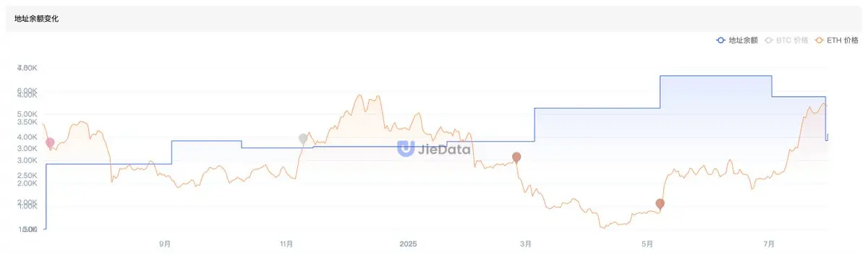Screen dimensions: 868x261
Task: Click the 7月 x-axis label
Action: [770, 244]
